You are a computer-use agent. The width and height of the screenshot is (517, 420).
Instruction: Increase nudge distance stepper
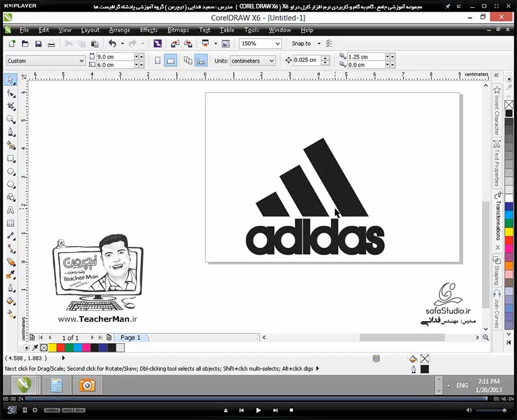pos(326,58)
